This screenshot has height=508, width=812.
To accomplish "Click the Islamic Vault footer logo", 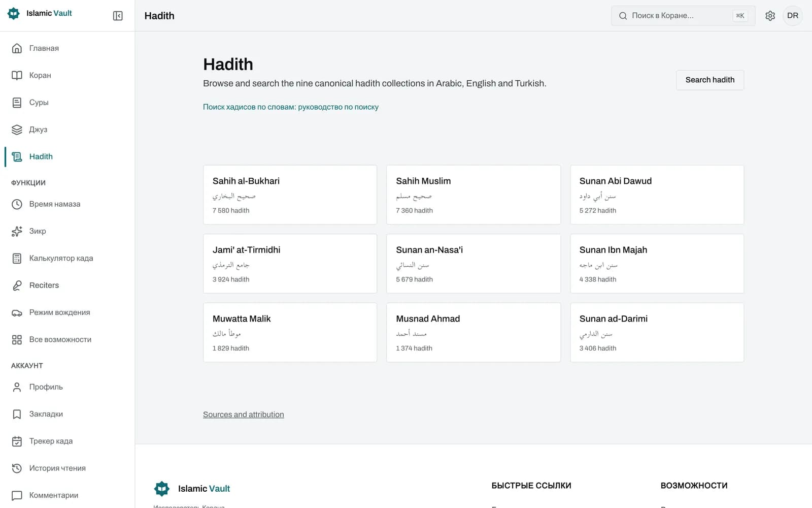I will coord(192,489).
